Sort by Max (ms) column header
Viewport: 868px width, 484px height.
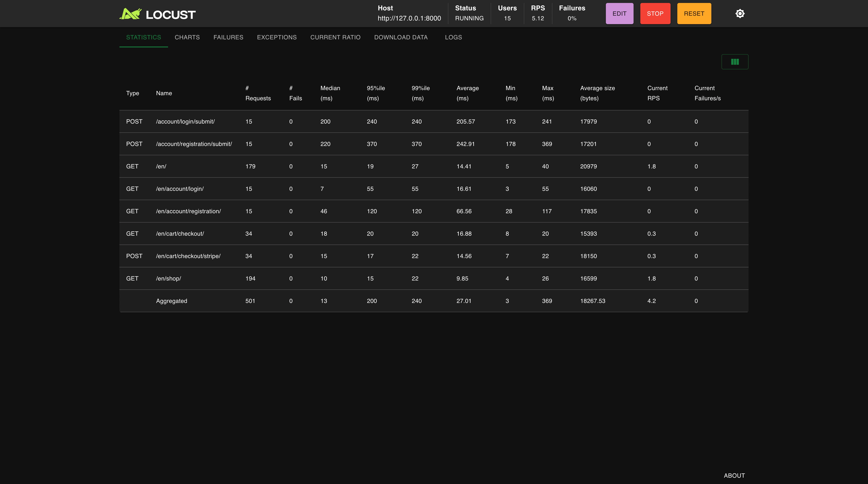coord(548,93)
